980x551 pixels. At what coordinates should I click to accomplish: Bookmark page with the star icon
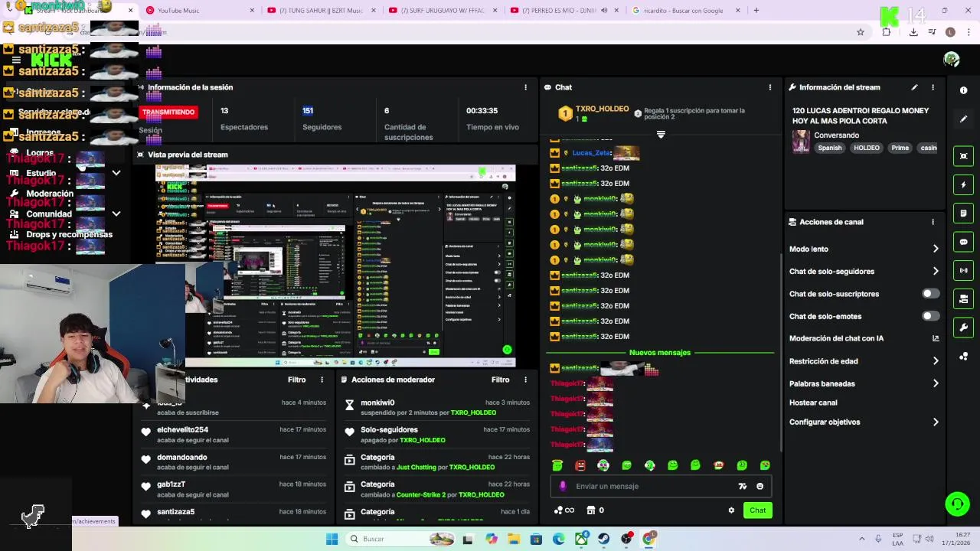click(x=861, y=32)
